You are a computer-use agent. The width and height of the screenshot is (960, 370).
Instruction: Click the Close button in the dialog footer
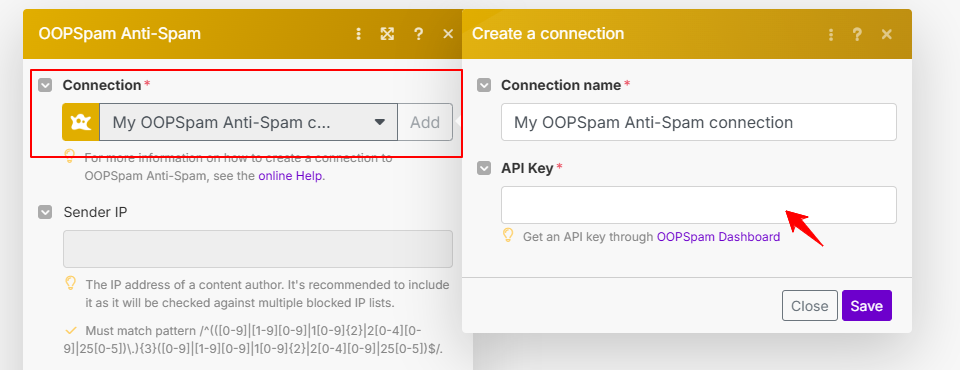click(809, 306)
